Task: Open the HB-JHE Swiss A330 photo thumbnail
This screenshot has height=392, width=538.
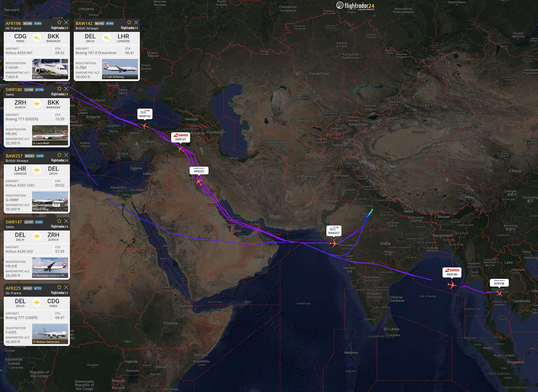Action: click(50, 267)
